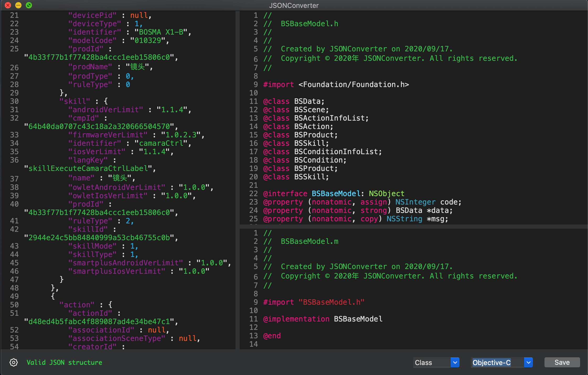Click the "camaraCtrl" identifier value
The image size is (588, 375).
pos(161,143)
